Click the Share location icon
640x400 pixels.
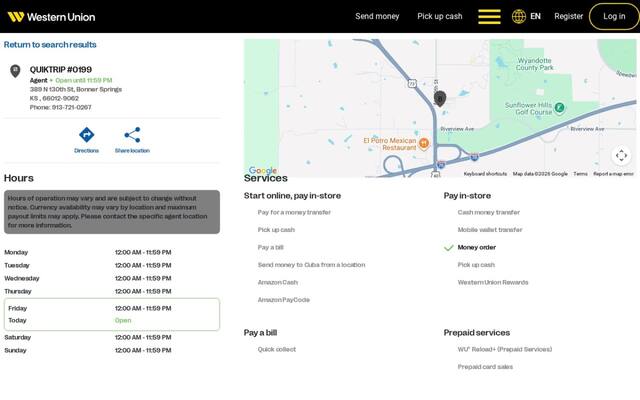(132, 135)
